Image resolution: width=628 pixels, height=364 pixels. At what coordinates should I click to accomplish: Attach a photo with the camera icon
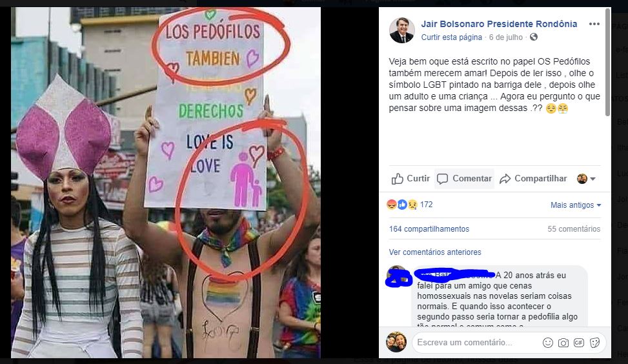tap(563, 343)
